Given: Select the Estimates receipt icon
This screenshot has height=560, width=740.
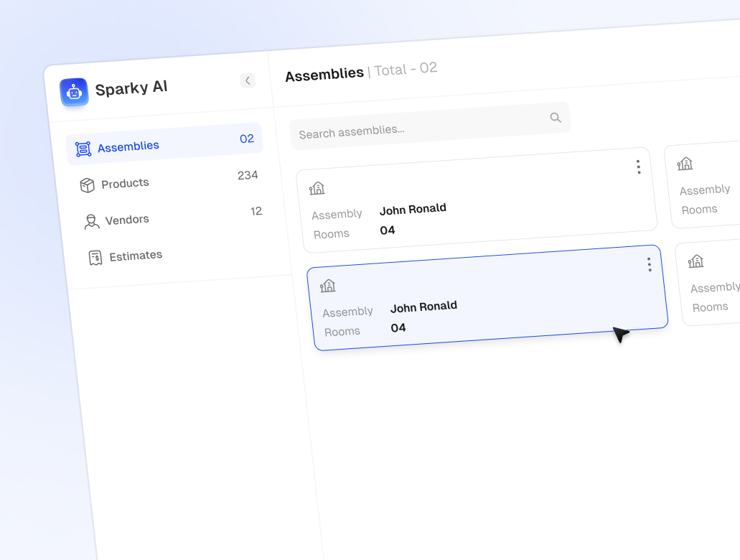Looking at the screenshot, I should [95, 257].
